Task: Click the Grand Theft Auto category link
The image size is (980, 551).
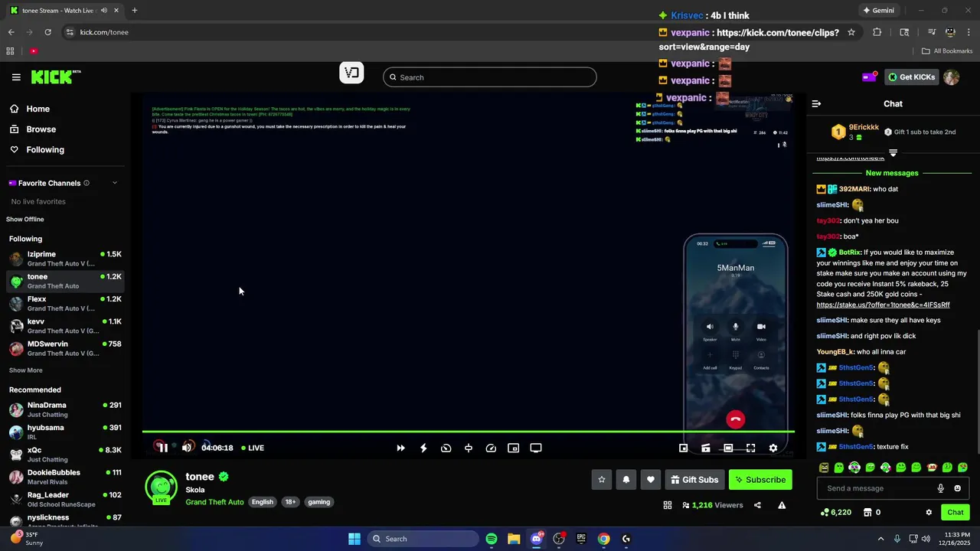Action: 214,502
